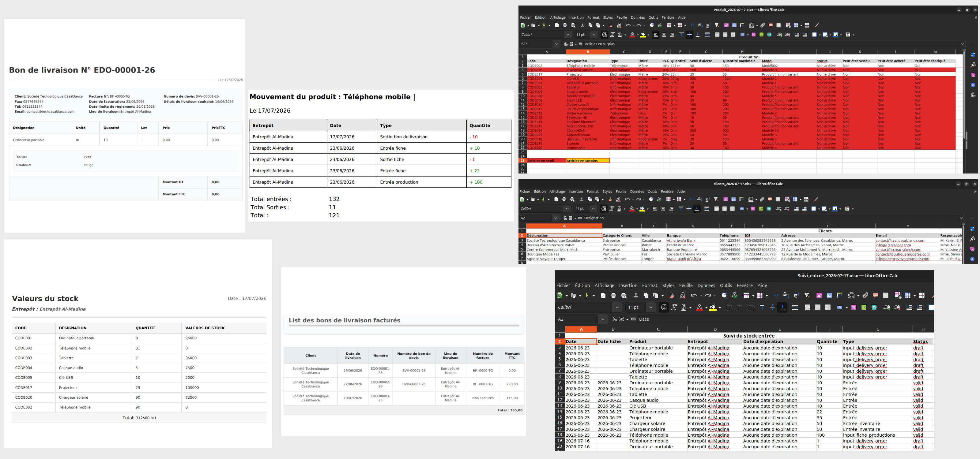Image resolution: width=980 pixels, height=459 pixels.
Task: Toggle italic in Suivi_entree window
Action: [x=674, y=308]
